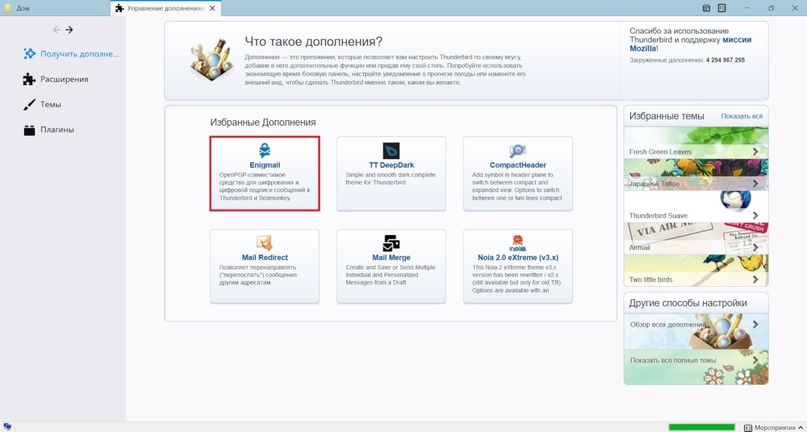This screenshot has height=432, width=807.
Task: Click the folder icon on the Дом tab
Action: pos(8,8)
